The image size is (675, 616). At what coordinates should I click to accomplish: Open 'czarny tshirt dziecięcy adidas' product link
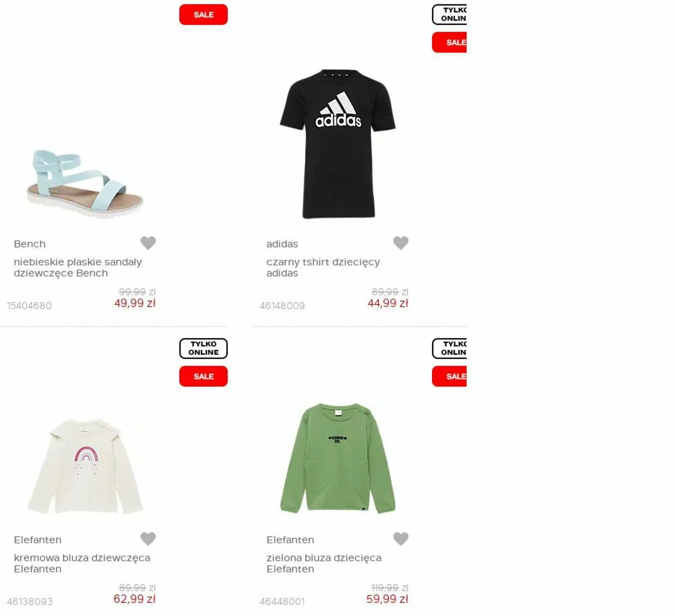tap(323, 267)
